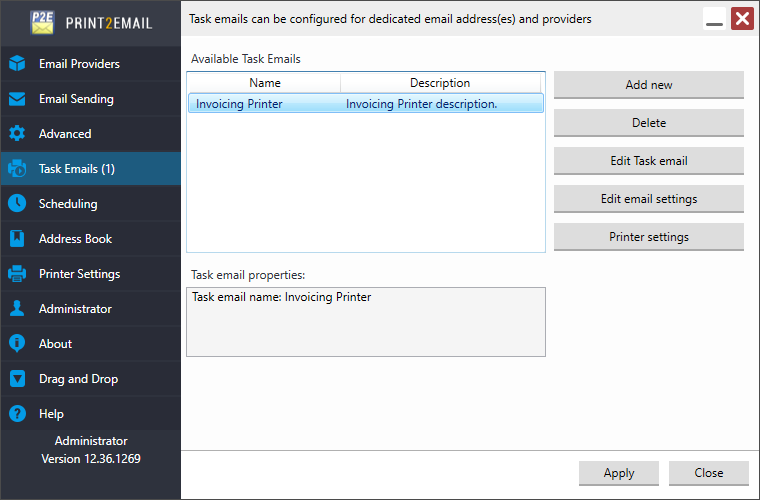Open Edit email settings
Image resolution: width=760 pixels, height=500 pixels.
click(649, 199)
